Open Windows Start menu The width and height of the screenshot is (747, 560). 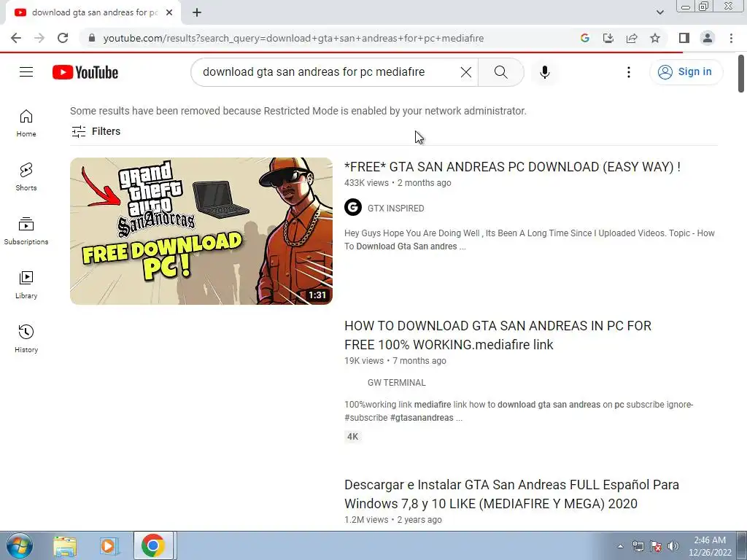[x=19, y=545]
